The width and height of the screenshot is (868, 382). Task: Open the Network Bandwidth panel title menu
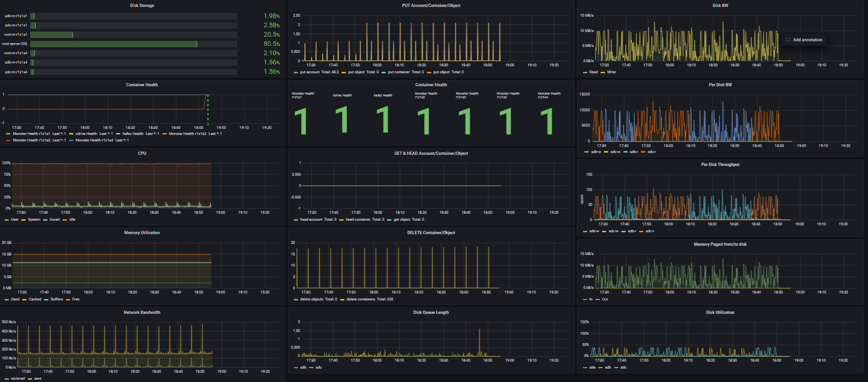point(142,312)
